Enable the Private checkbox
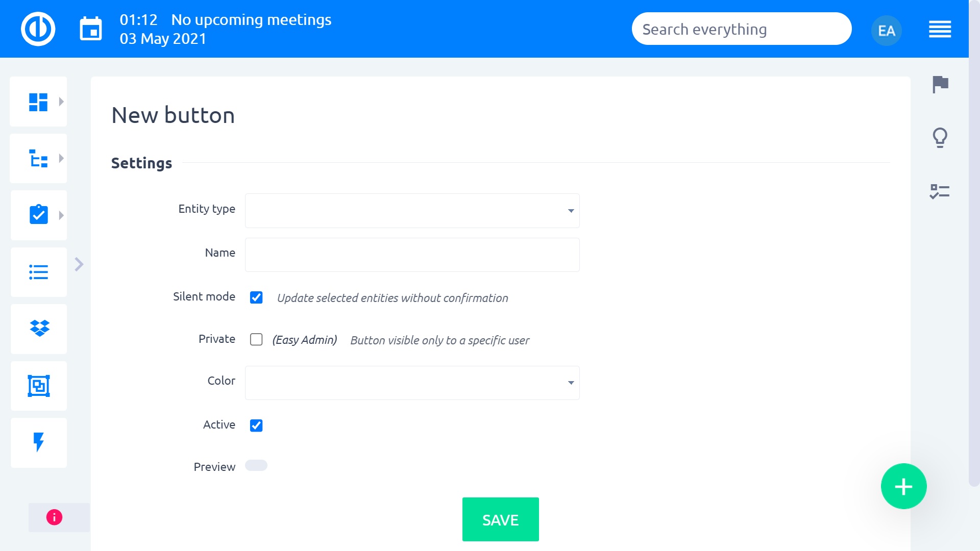The width and height of the screenshot is (980, 551). coord(256,340)
